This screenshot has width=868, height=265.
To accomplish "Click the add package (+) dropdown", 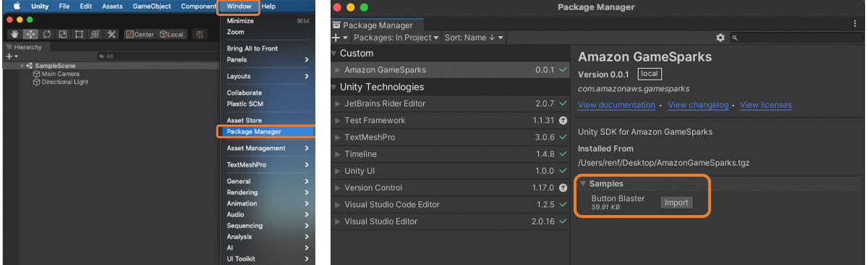I will [x=340, y=37].
